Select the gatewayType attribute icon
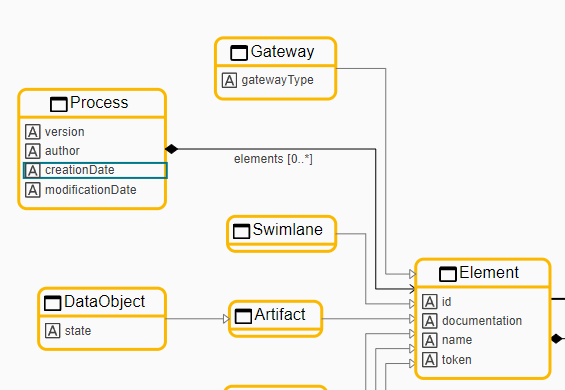The image size is (565, 390). pyautogui.click(x=229, y=80)
